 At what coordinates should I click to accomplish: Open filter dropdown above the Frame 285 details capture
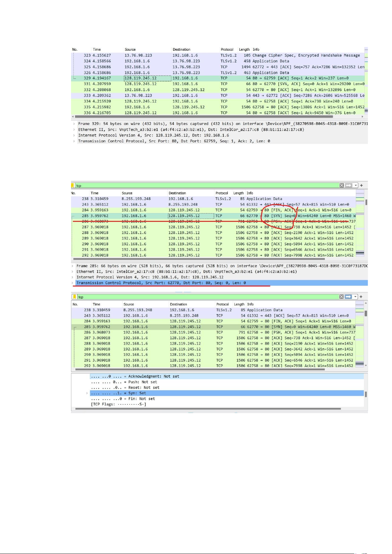[356, 185]
